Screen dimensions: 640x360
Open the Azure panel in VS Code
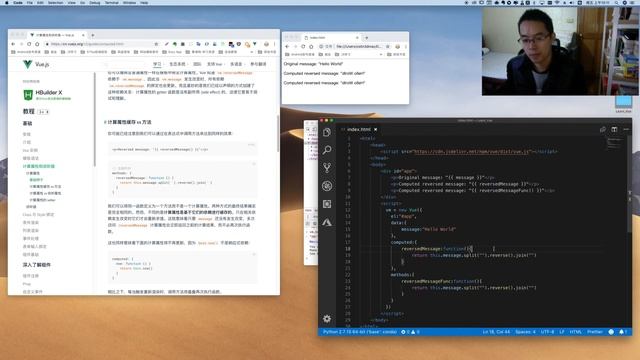[327, 222]
